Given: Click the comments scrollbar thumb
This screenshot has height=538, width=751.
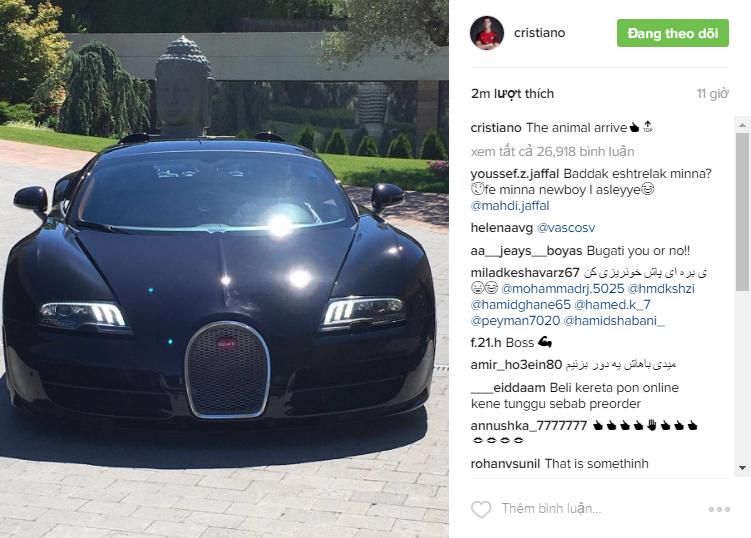Looking at the screenshot, I should point(742,212).
